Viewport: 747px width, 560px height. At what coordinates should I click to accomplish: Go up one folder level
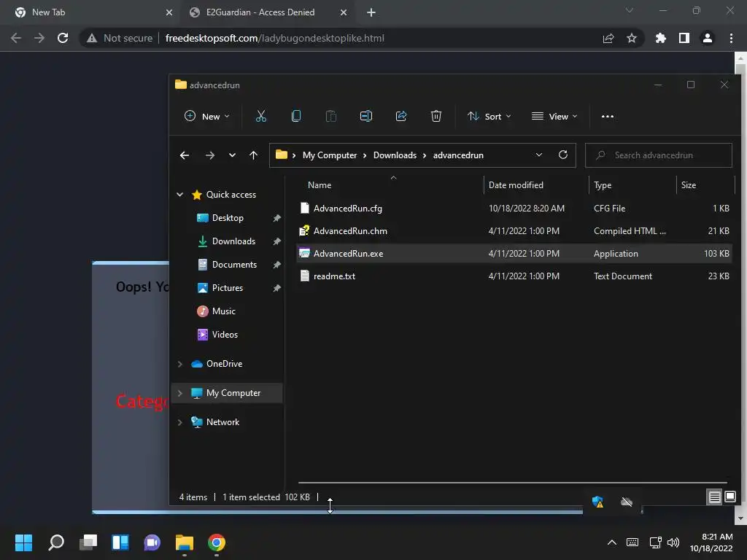(x=253, y=155)
